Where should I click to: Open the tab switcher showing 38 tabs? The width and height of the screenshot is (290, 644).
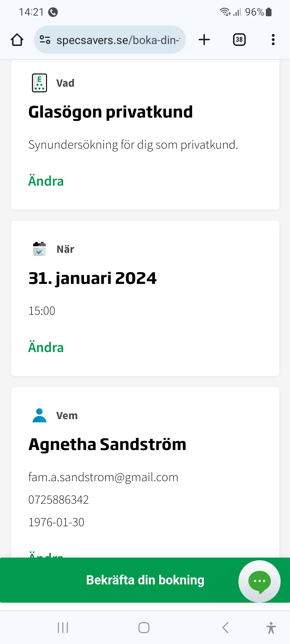(x=239, y=40)
